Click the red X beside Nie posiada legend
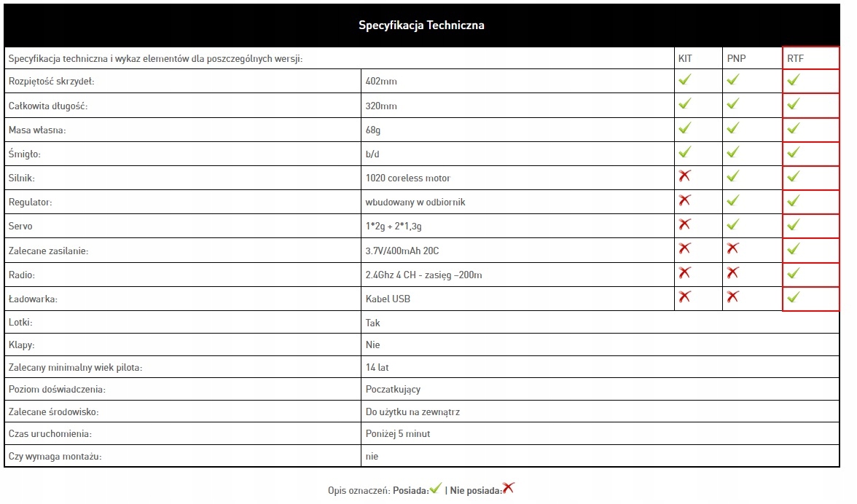Image resolution: width=857 pixels, height=504 pixels. coord(508,489)
